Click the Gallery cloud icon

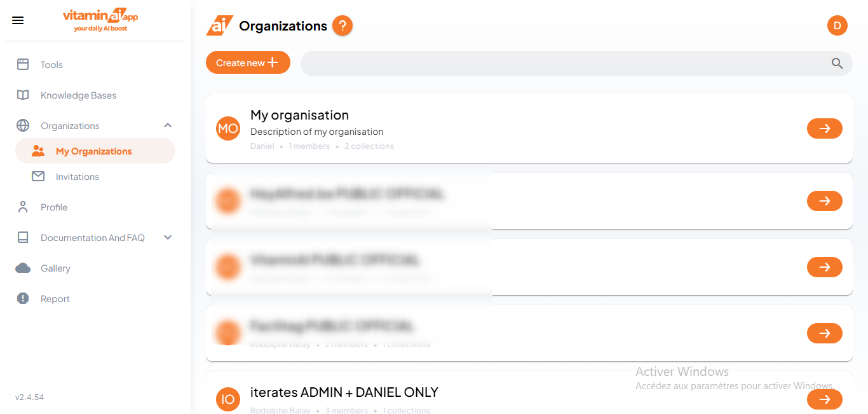(23, 268)
